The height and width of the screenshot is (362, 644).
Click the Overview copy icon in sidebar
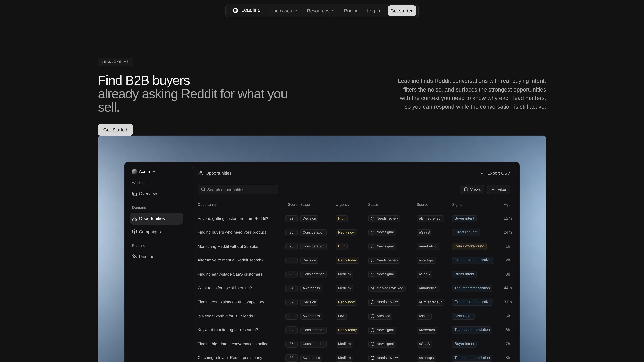tap(135, 194)
